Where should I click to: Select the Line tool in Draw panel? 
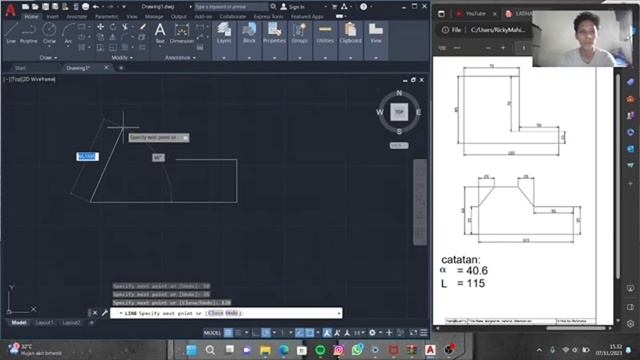(11, 33)
